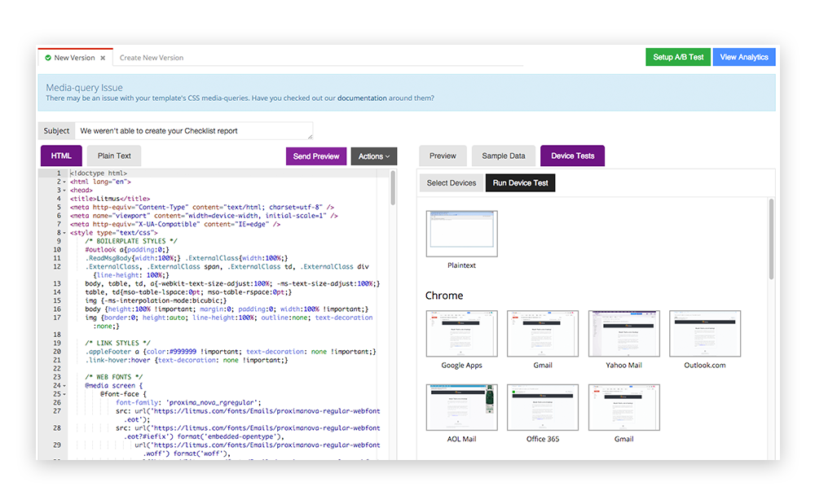Open the Gmail thumbnail next to Google Apps
This screenshot has height=504, width=815.
(543, 333)
